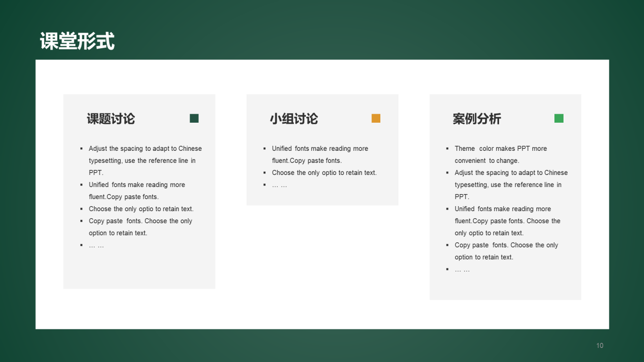Viewport: 644px width, 362px height.
Task: Select the light green square in 案例分析 card
Action: [559, 118]
